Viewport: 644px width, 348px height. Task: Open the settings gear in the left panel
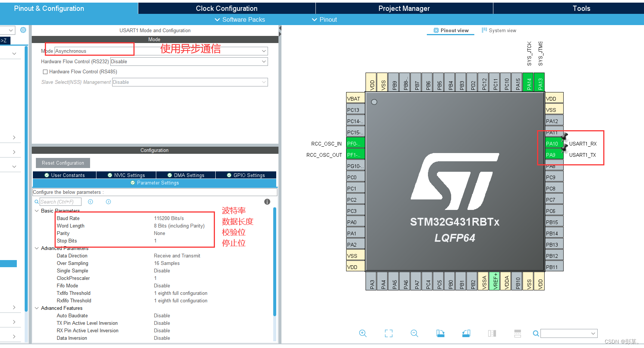pos(23,30)
